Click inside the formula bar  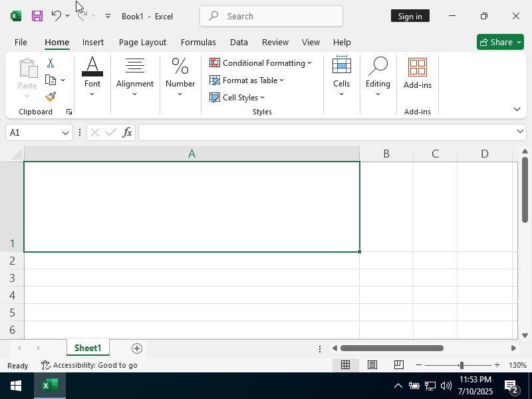327,132
